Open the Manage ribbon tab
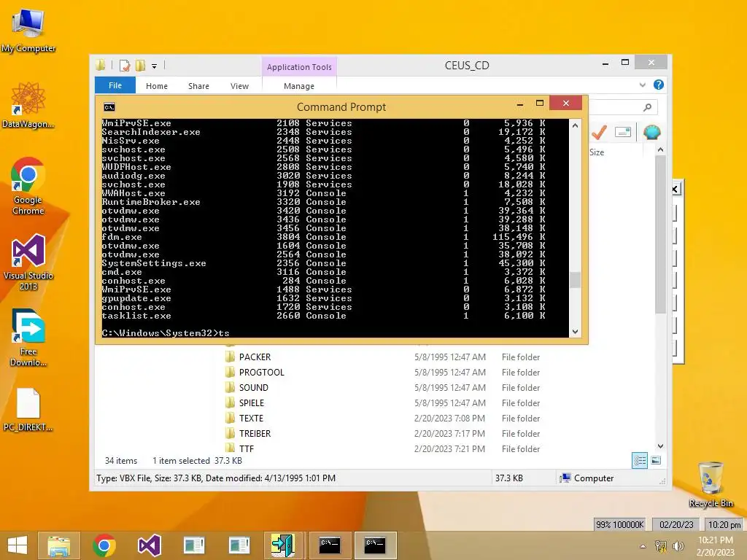Viewport: 747px width, 560px height. [x=298, y=86]
